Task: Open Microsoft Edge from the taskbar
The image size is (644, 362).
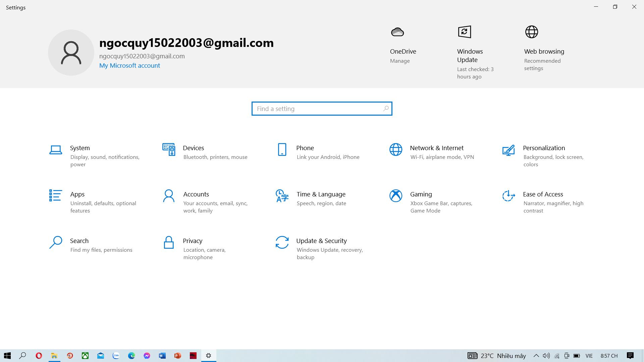Action: [x=131, y=356]
